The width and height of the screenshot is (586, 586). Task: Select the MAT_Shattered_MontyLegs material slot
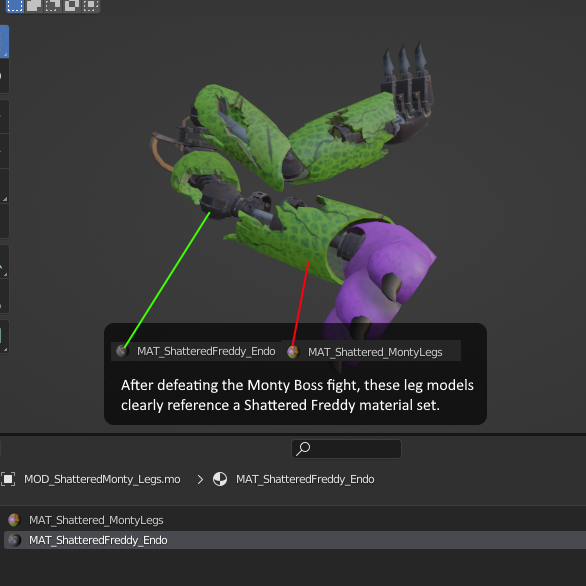293,520
